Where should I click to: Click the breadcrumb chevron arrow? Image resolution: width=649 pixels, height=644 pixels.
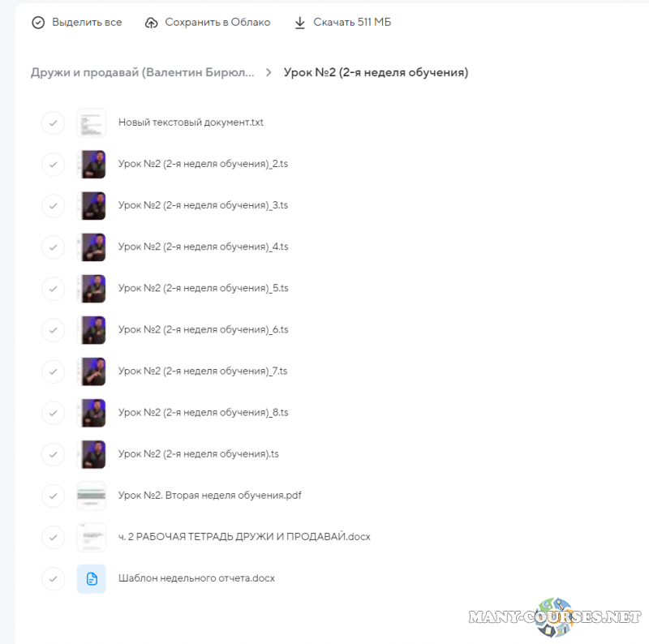click(269, 72)
